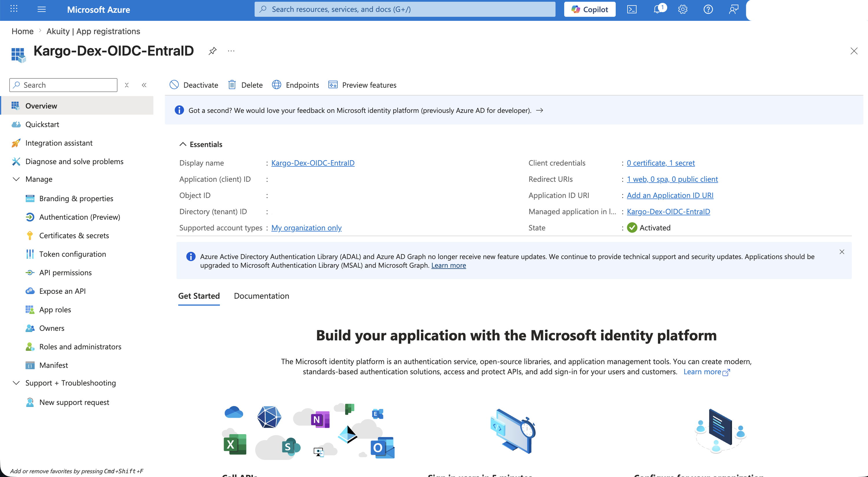Switch to the Get Started tab
868x477 pixels.
tap(199, 296)
